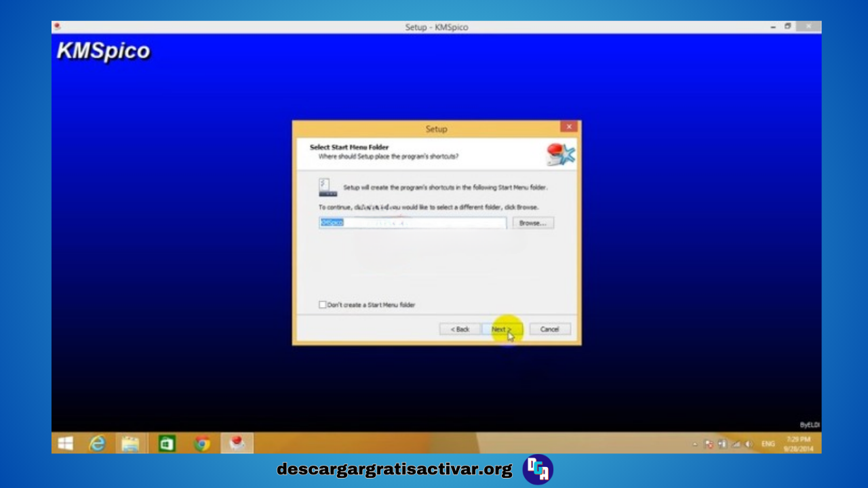Click the KMSpico window title bar icon
868x488 pixels.
click(57, 26)
